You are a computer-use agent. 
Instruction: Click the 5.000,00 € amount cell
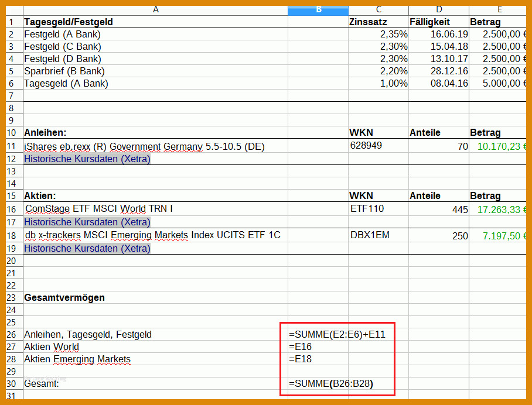498,83
